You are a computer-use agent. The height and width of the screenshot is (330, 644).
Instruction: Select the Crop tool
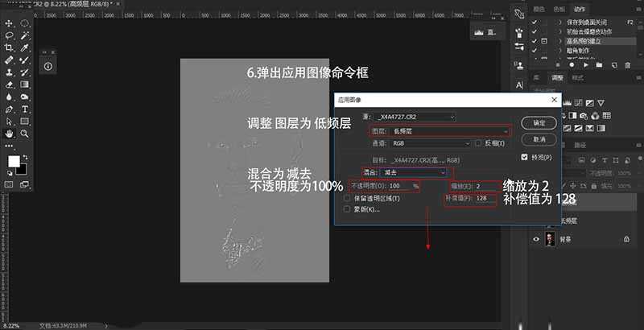10,48
